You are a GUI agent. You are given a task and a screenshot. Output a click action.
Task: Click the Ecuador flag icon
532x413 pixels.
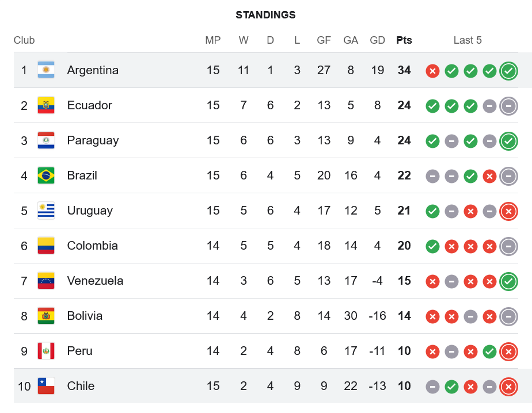46,105
